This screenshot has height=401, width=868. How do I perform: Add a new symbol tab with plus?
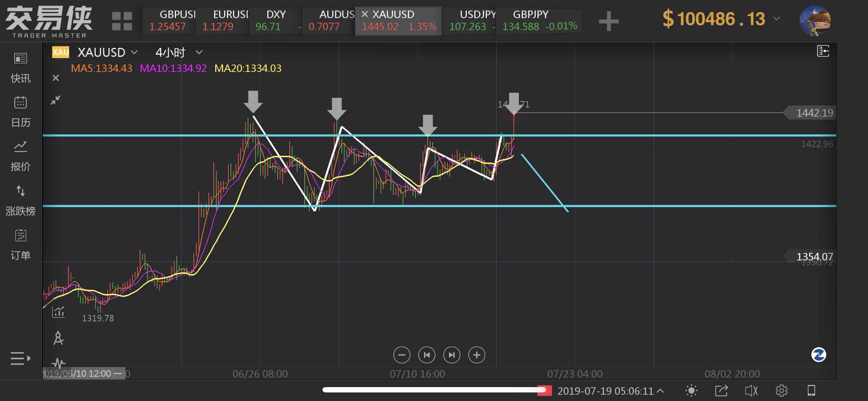pos(609,21)
